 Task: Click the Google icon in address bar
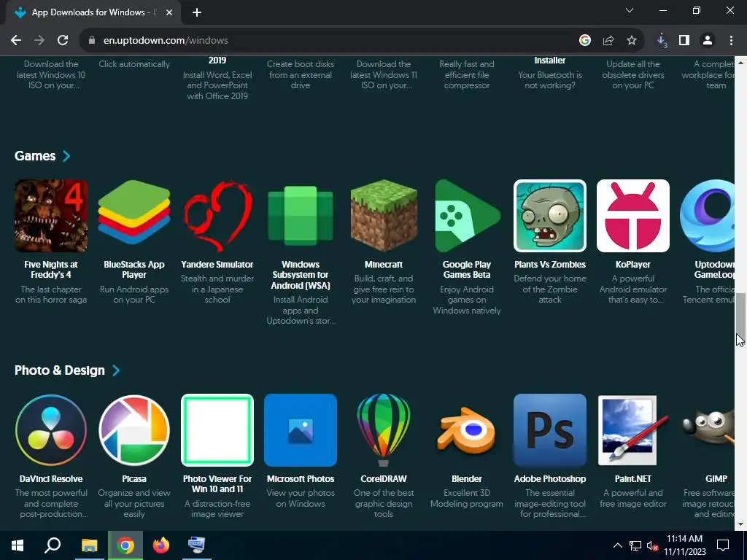pyautogui.click(x=585, y=41)
